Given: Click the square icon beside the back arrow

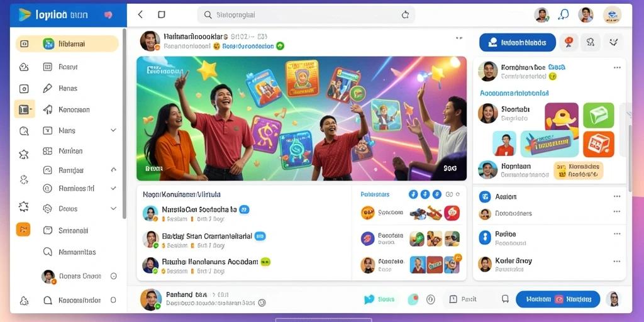Looking at the screenshot, I should click(162, 14).
